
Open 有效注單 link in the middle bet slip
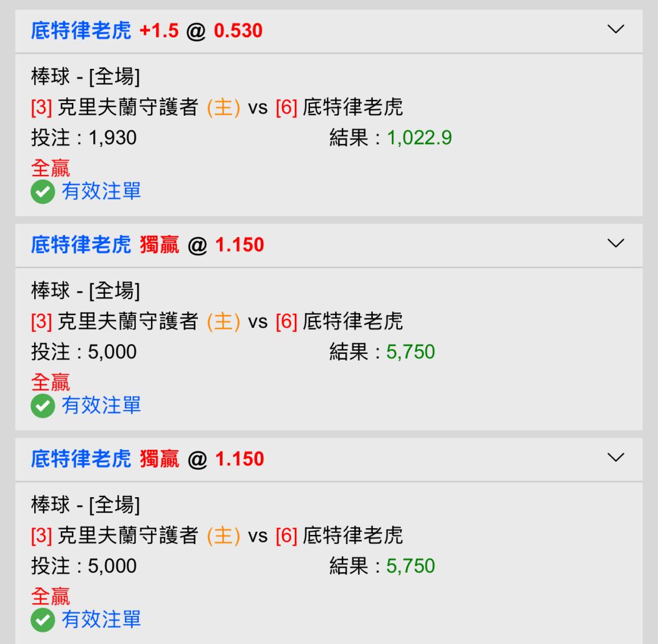point(101,406)
